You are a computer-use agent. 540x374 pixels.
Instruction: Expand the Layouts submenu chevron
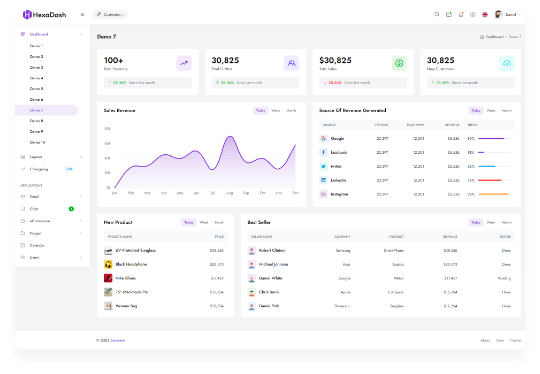pyautogui.click(x=81, y=157)
